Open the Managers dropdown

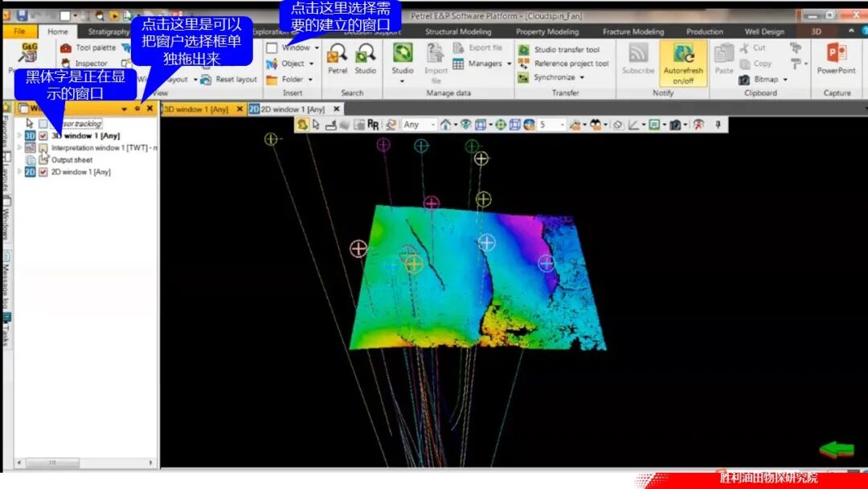coord(481,64)
